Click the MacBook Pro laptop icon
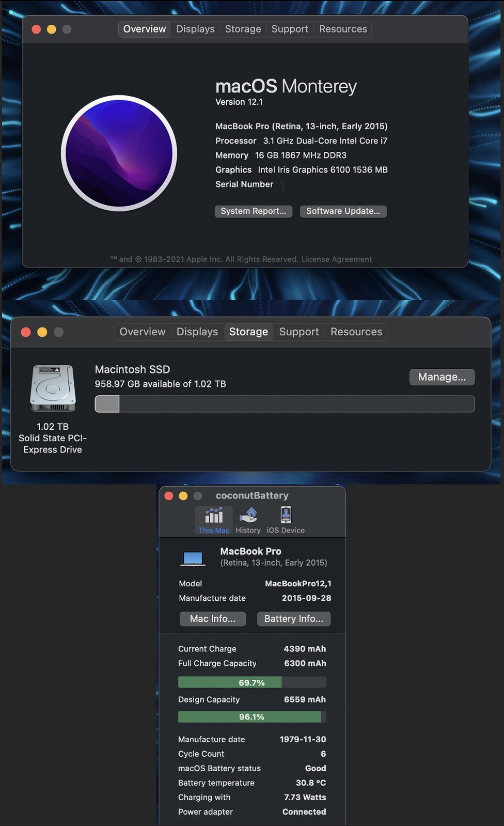The image size is (504, 826). [193, 558]
